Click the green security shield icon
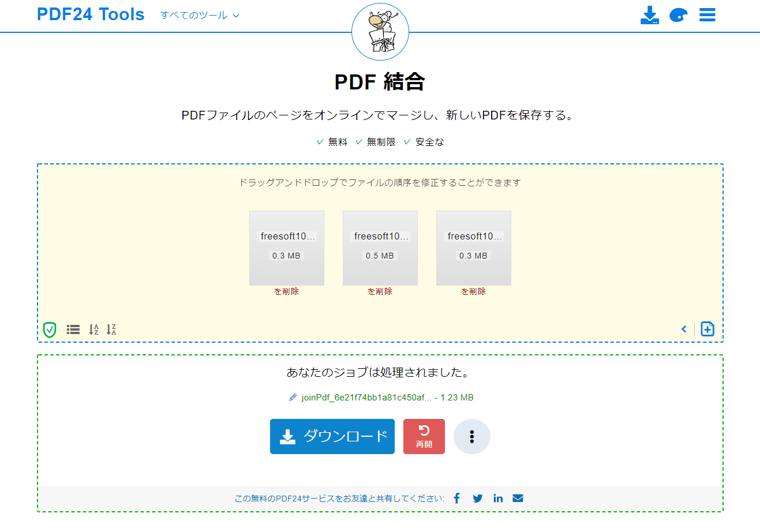Image resolution: width=760 pixels, height=532 pixels. [x=49, y=329]
